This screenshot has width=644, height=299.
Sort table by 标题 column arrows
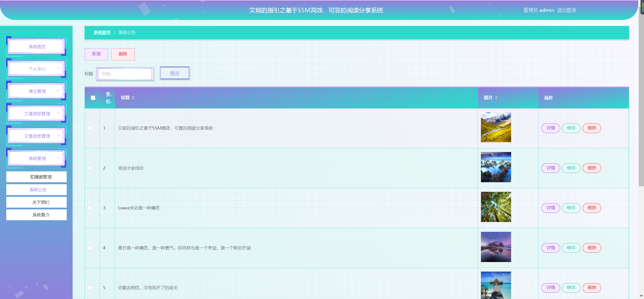(x=133, y=98)
